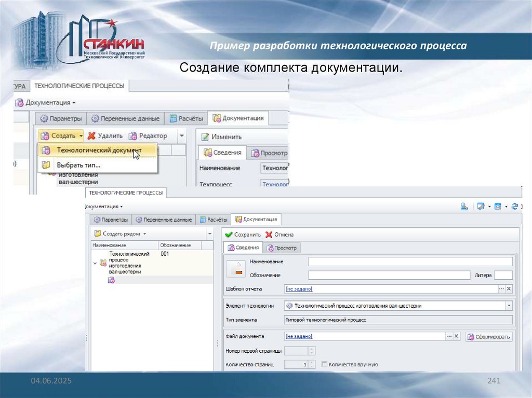532x398 pixels.
Task: Open the 'Редактор' document editor
Action: 148,136
